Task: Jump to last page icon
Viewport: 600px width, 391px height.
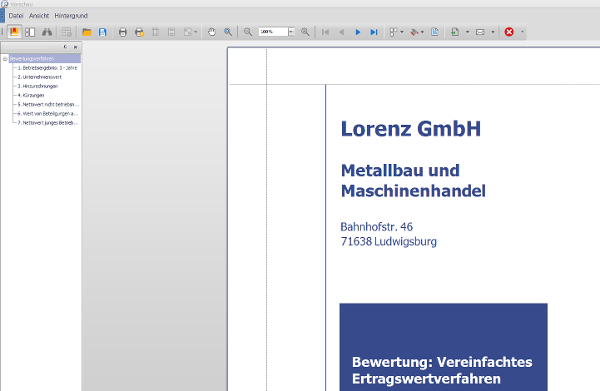Action: click(x=374, y=32)
